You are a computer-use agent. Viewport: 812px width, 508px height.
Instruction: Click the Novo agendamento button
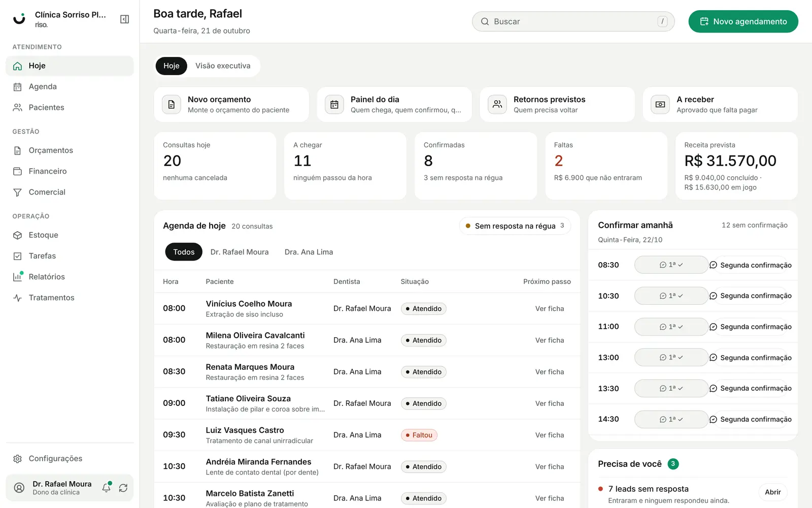(743, 21)
